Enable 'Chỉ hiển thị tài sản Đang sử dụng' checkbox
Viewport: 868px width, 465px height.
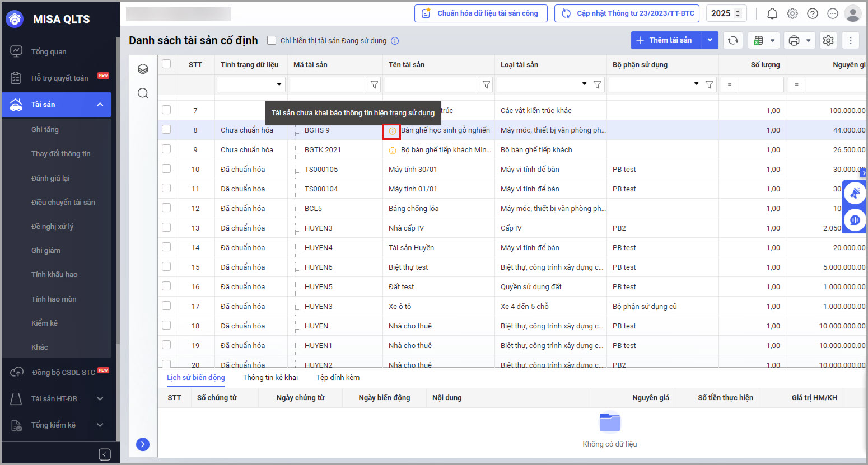point(272,40)
